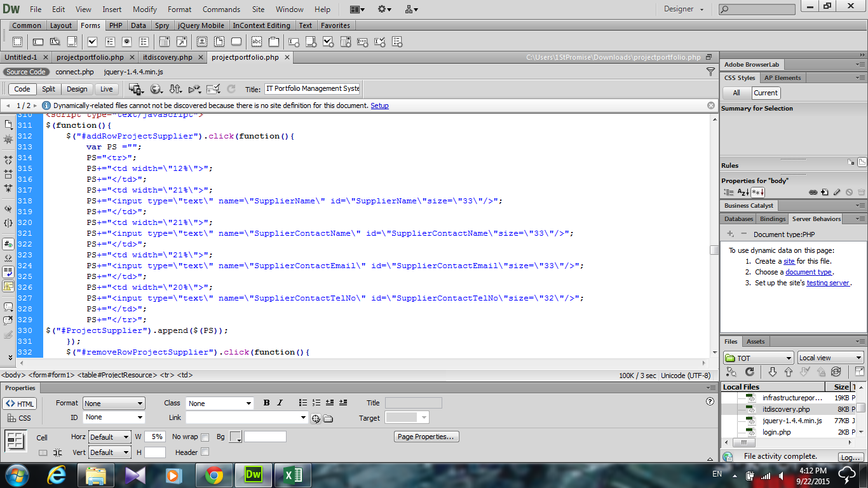Open the Commands menu
Viewport: 868px width, 488px height.
pyautogui.click(x=221, y=10)
